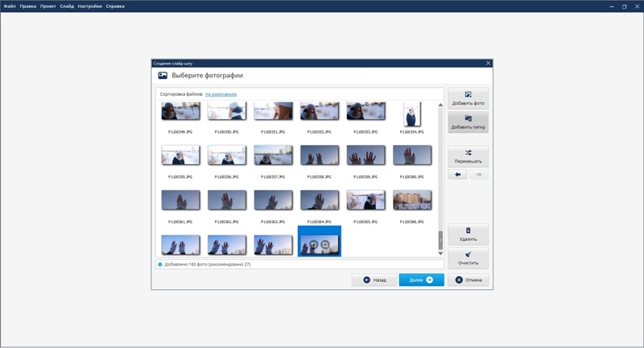
Task: Click the Добавить папку button
Action: point(468,122)
